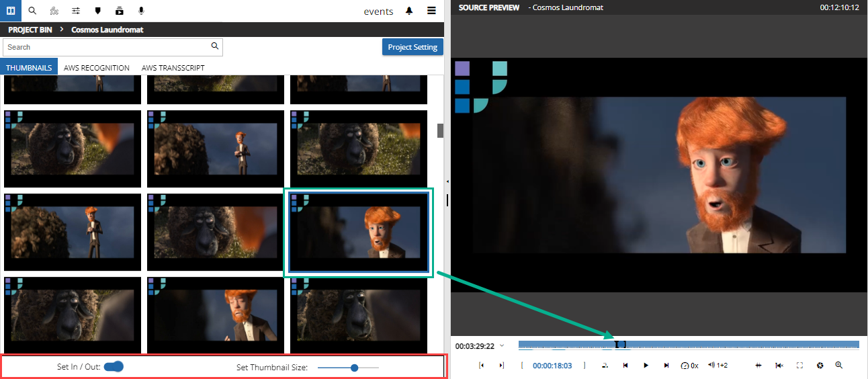Select the marker icon in top toolbar
This screenshot has width=868, height=379.
tap(97, 11)
